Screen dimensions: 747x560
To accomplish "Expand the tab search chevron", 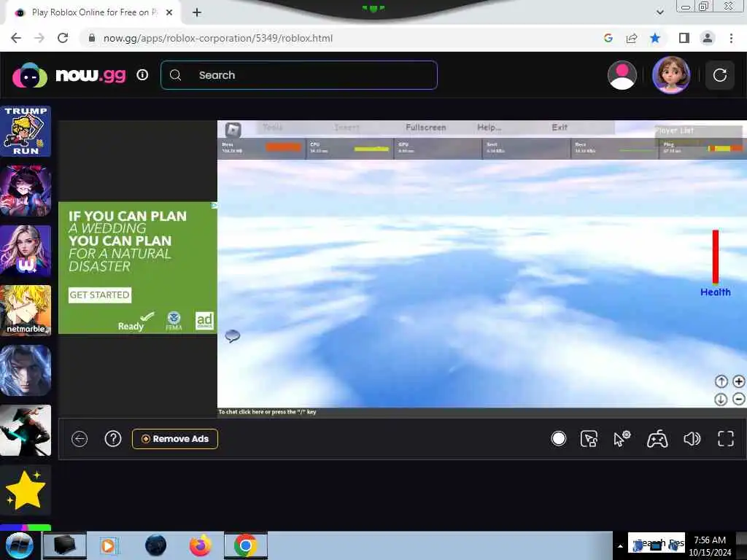I will pos(659,12).
